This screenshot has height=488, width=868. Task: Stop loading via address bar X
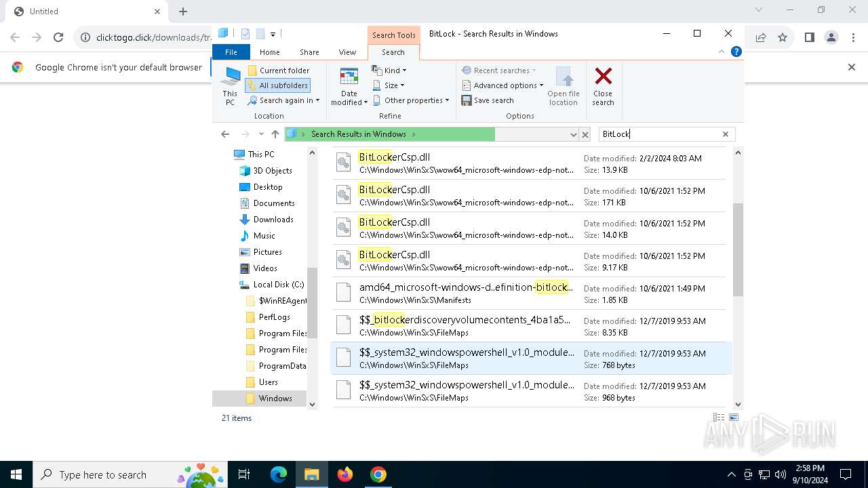tap(585, 134)
